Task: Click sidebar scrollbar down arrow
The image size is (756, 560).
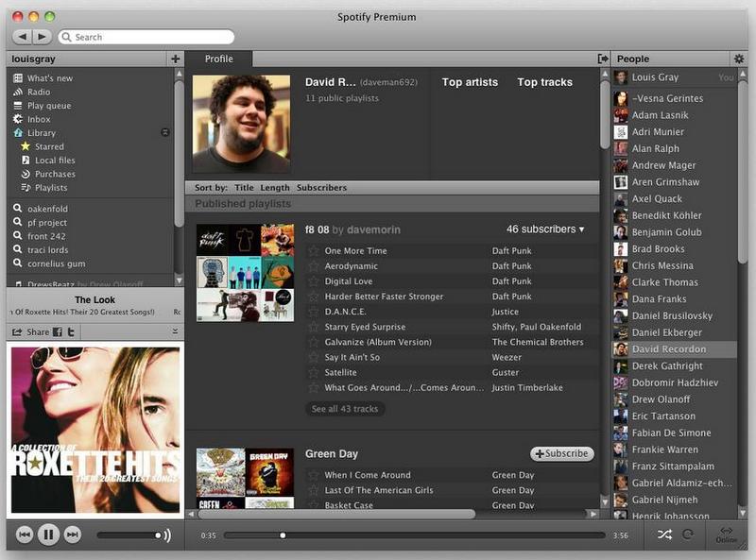Action: pos(179,280)
